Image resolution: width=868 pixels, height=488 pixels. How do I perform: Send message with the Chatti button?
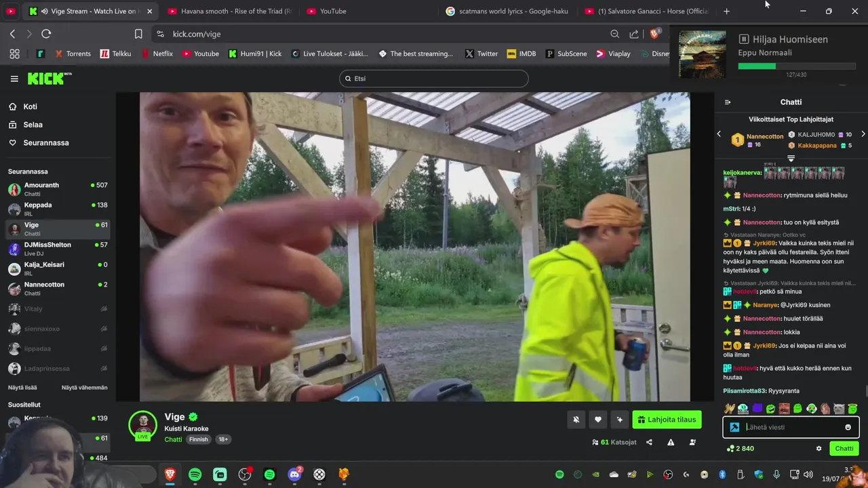click(844, 449)
